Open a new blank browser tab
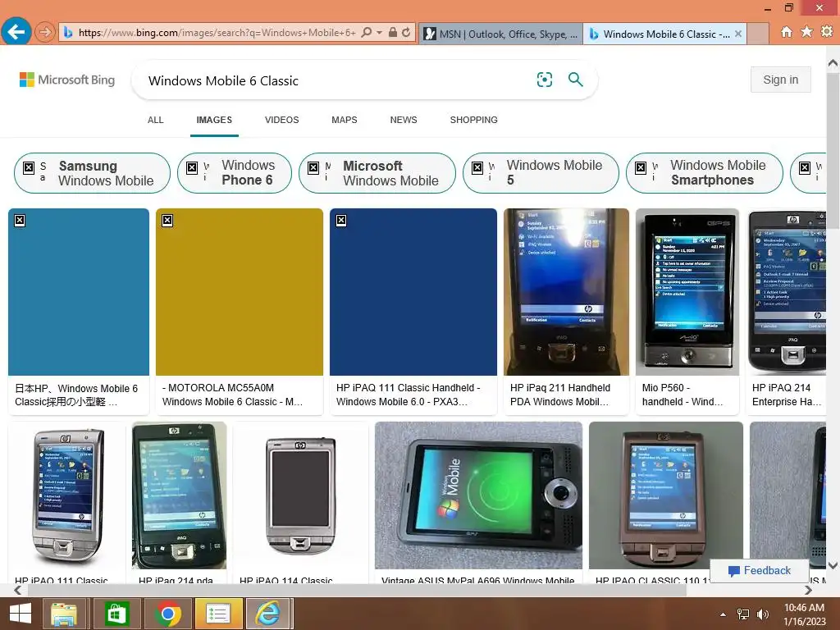Screen dimensions: 840x630 pos(758,34)
